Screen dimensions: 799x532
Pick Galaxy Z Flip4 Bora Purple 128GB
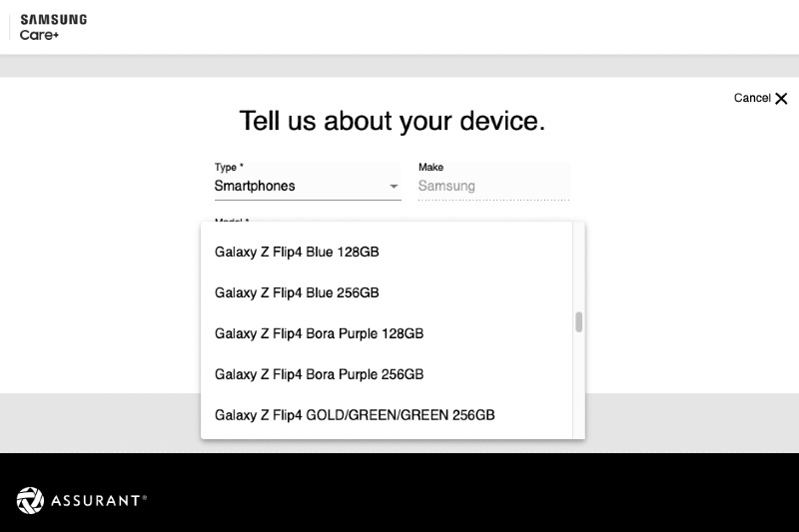click(x=319, y=333)
